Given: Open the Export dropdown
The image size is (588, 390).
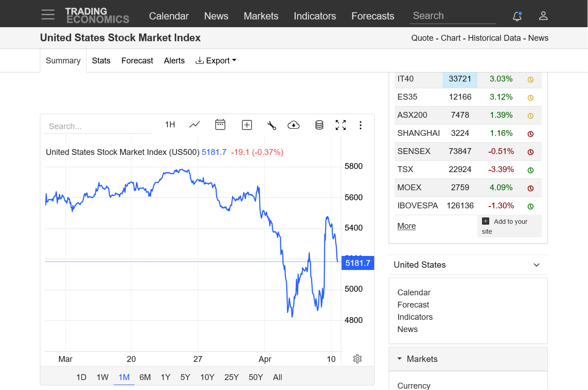Looking at the screenshot, I should pyautogui.click(x=216, y=61).
